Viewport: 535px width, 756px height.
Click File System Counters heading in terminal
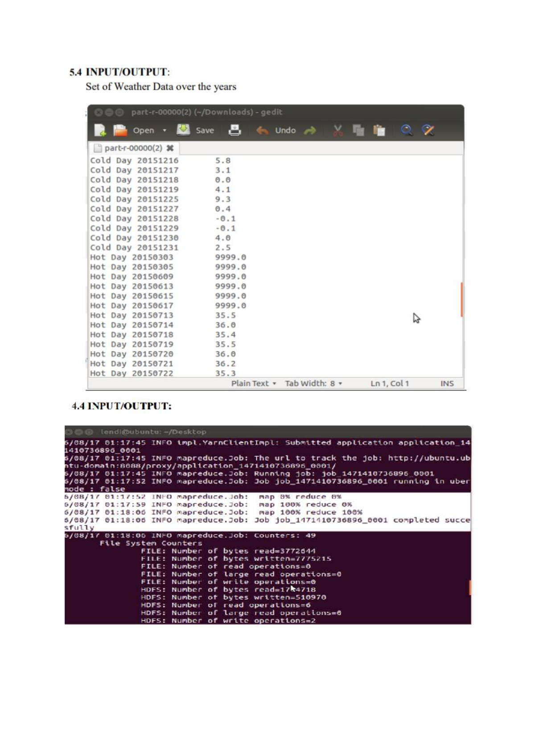pyautogui.click(x=151, y=543)
